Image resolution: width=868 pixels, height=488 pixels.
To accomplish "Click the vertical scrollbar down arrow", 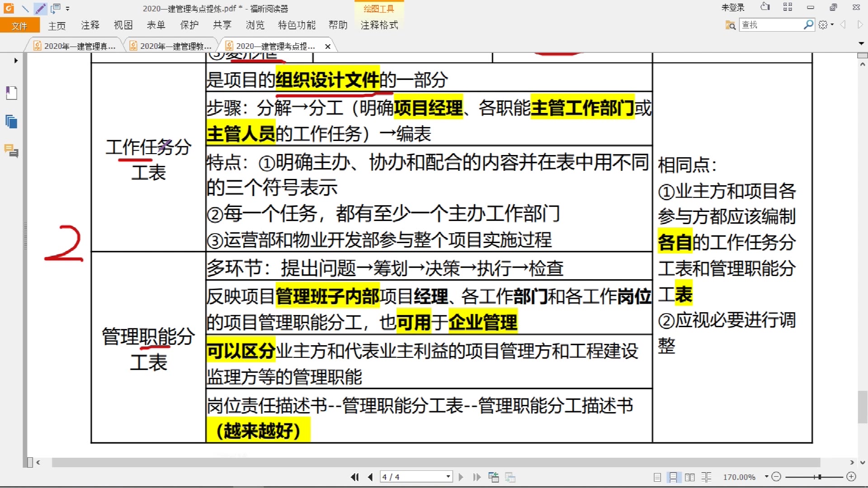I will pos(863,463).
